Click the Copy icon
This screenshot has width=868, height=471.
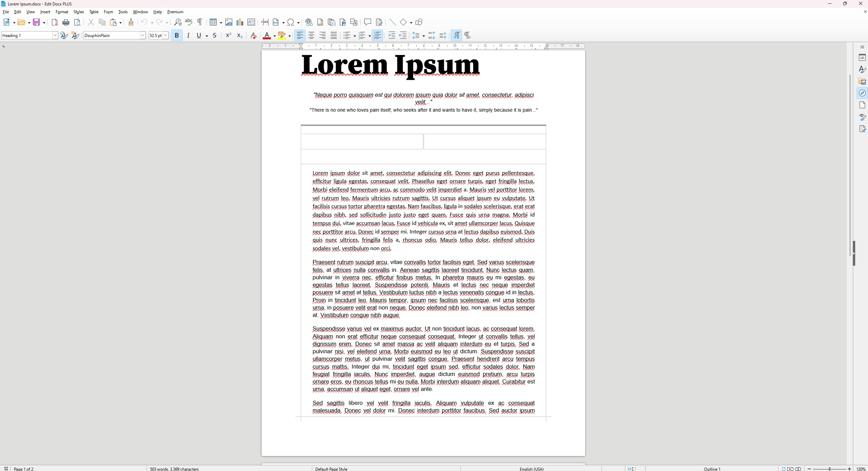coord(102,22)
